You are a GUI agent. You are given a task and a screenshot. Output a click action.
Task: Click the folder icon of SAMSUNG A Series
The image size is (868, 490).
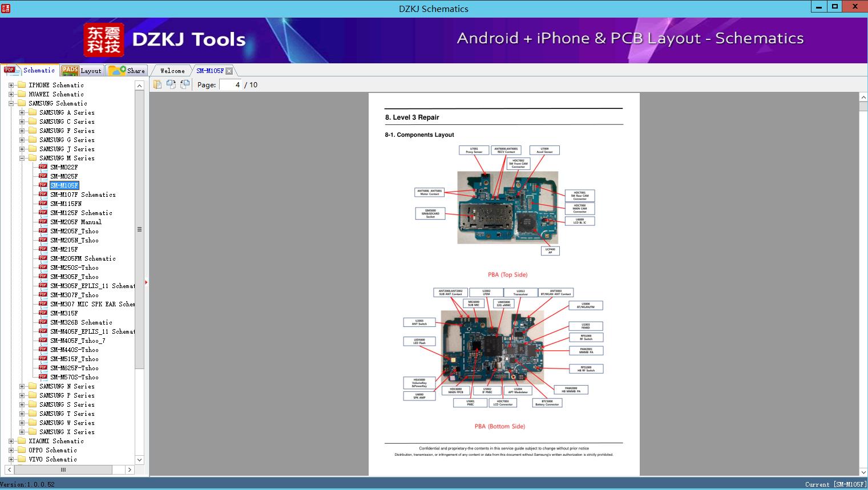point(33,112)
